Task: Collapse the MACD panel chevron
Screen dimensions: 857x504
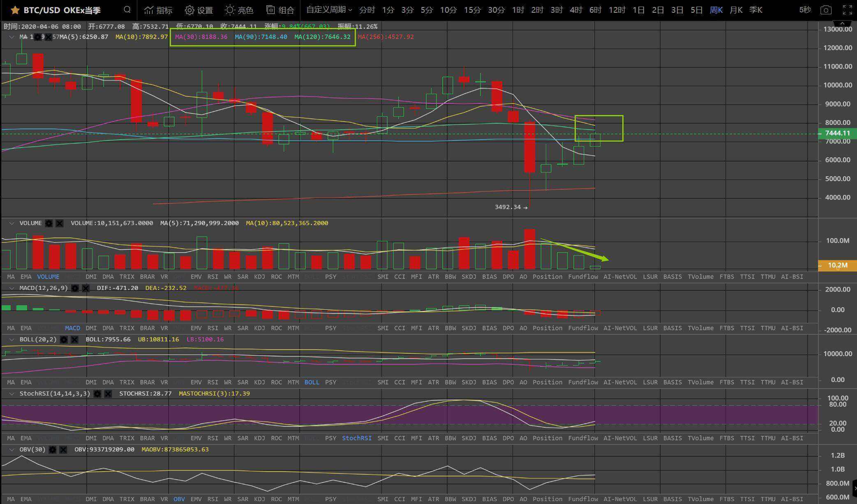Action: (12, 288)
